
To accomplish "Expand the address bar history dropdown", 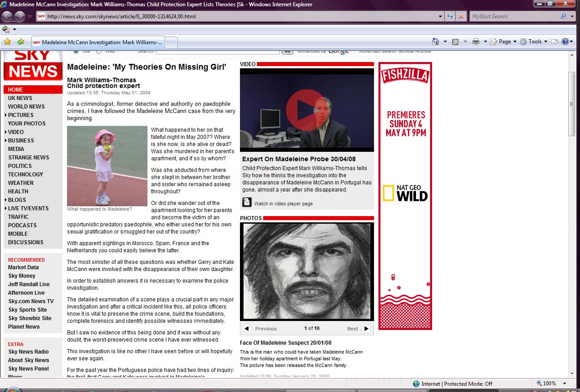I will [x=441, y=17].
